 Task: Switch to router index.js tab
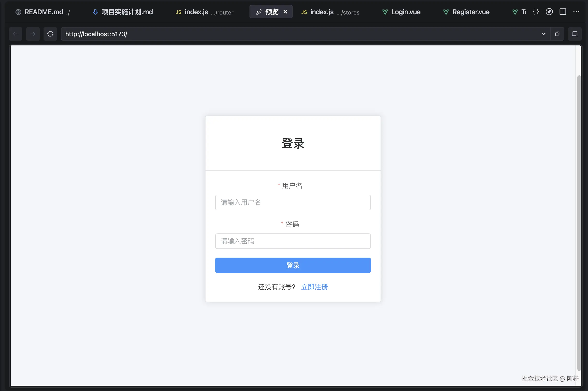click(205, 12)
